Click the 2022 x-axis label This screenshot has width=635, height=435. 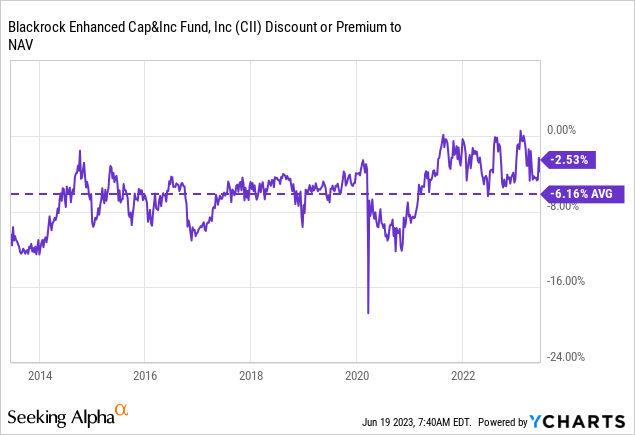[463, 375]
